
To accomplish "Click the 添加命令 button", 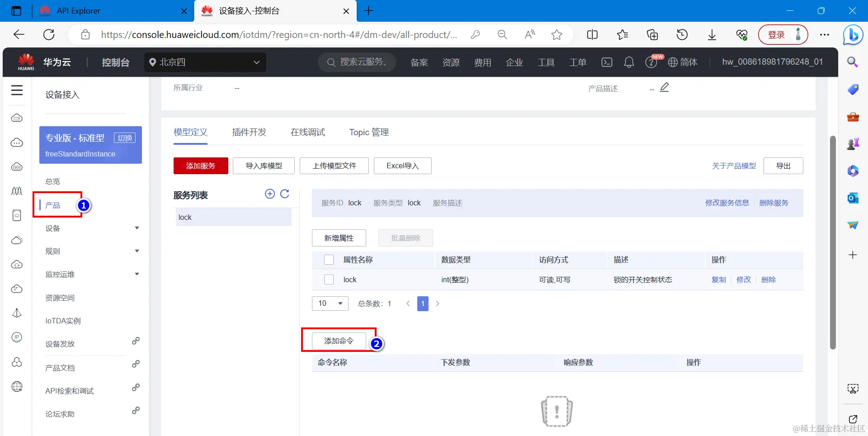I will coord(339,341).
